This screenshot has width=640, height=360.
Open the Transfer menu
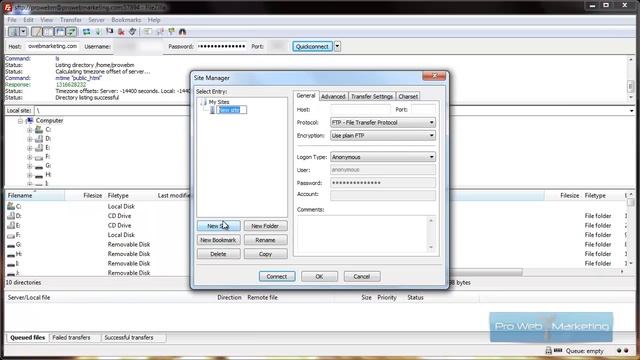(x=71, y=20)
